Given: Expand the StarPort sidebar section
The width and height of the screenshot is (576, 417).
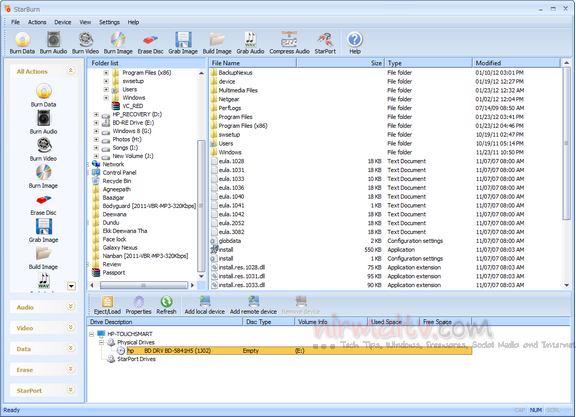Looking at the screenshot, I should point(71,390).
